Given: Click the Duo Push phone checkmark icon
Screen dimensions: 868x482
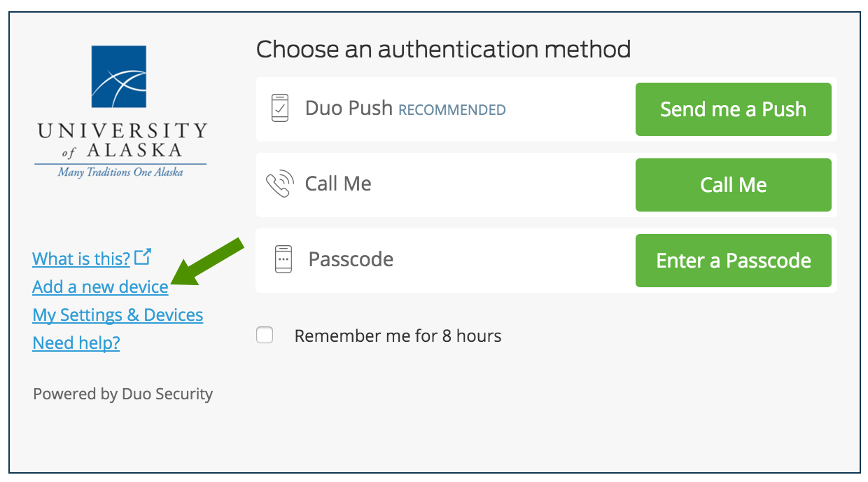Looking at the screenshot, I should 280,109.
